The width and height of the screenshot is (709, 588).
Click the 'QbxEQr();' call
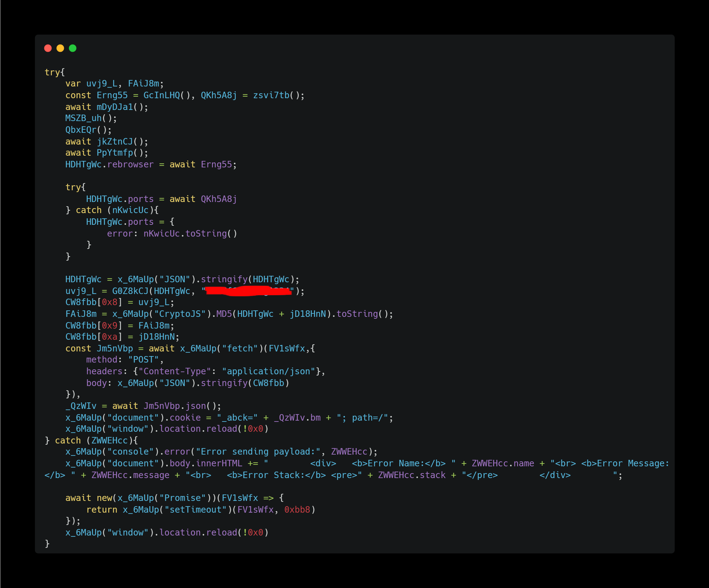coord(88,130)
